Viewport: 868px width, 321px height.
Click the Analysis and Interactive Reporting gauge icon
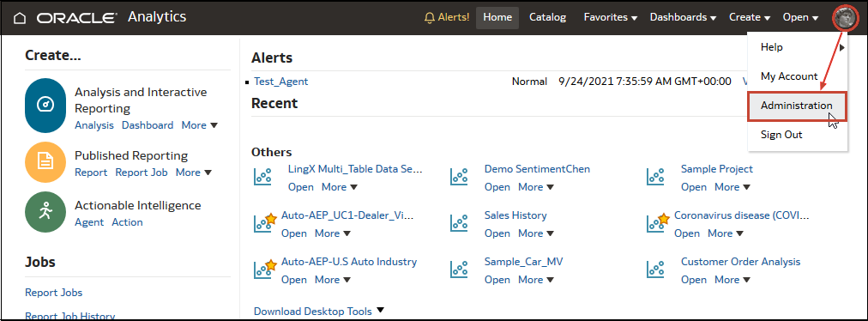coord(45,106)
